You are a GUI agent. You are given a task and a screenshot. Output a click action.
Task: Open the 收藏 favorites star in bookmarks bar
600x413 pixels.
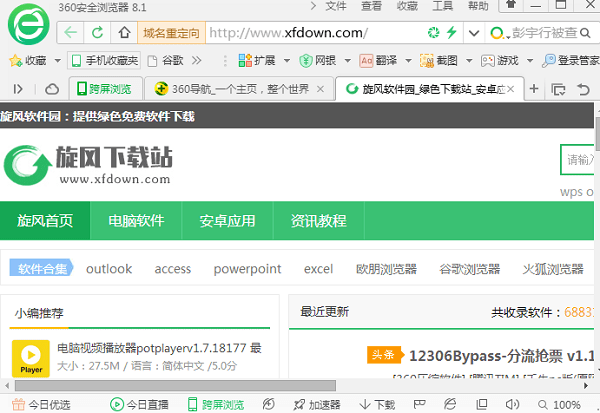[28, 60]
